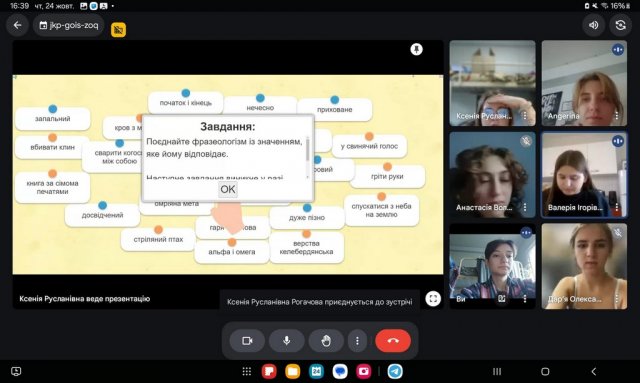Open more options in the call bar
This screenshot has height=383, width=640.
pos(357,341)
